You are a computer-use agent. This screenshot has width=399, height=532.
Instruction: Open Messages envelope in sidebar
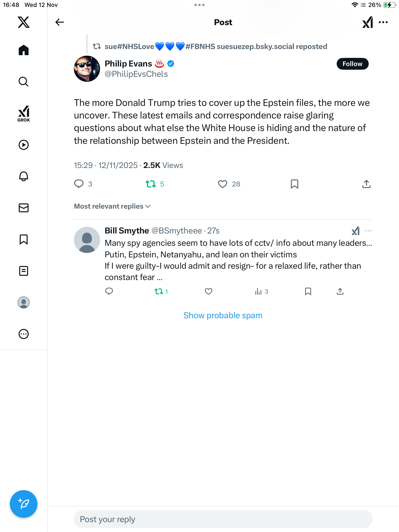[24, 208]
